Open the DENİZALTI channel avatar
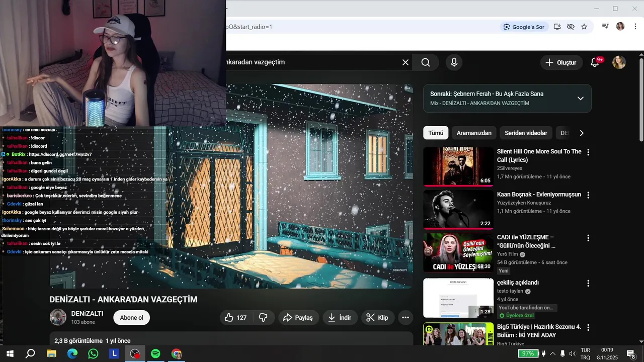Image resolution: width=644 pixels, height=362 pixels. [58, 317]
